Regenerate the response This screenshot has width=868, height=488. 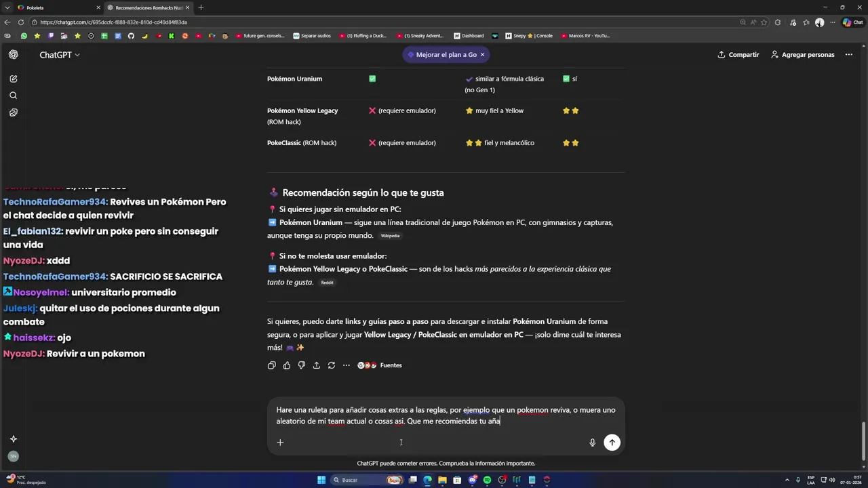tap(331, 365)
